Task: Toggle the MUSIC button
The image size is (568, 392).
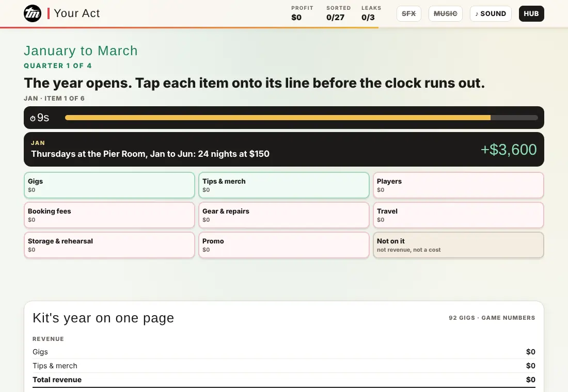Action: point(445,14)
